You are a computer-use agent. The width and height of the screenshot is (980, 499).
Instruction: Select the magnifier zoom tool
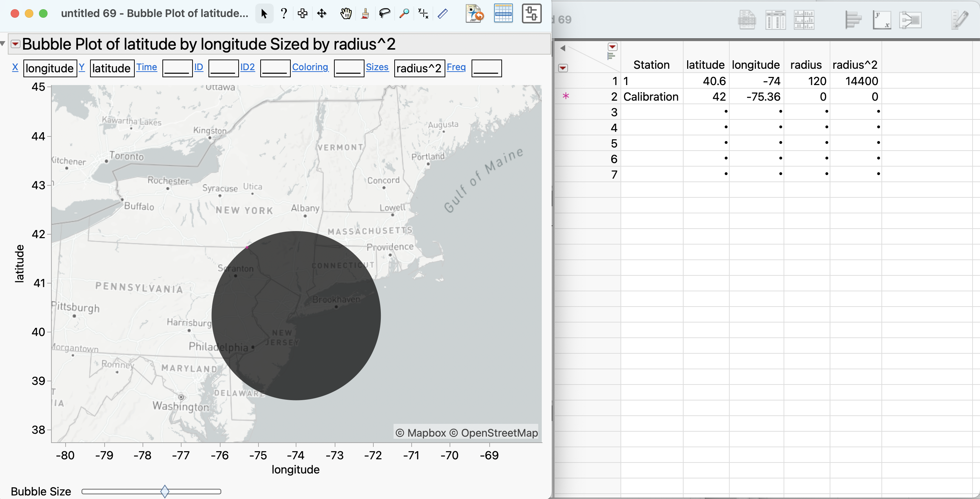coord(404,13)
